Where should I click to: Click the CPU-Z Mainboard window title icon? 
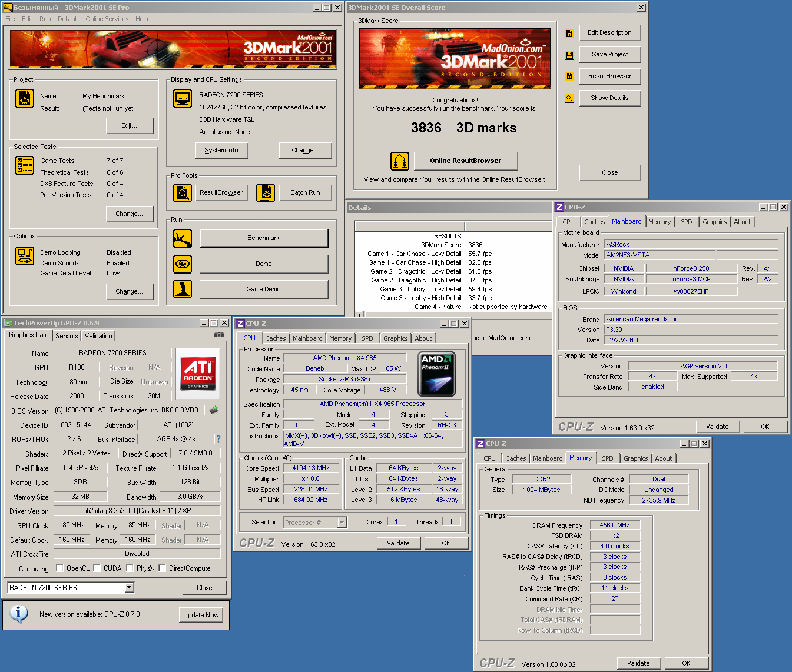tap(559, 207)
